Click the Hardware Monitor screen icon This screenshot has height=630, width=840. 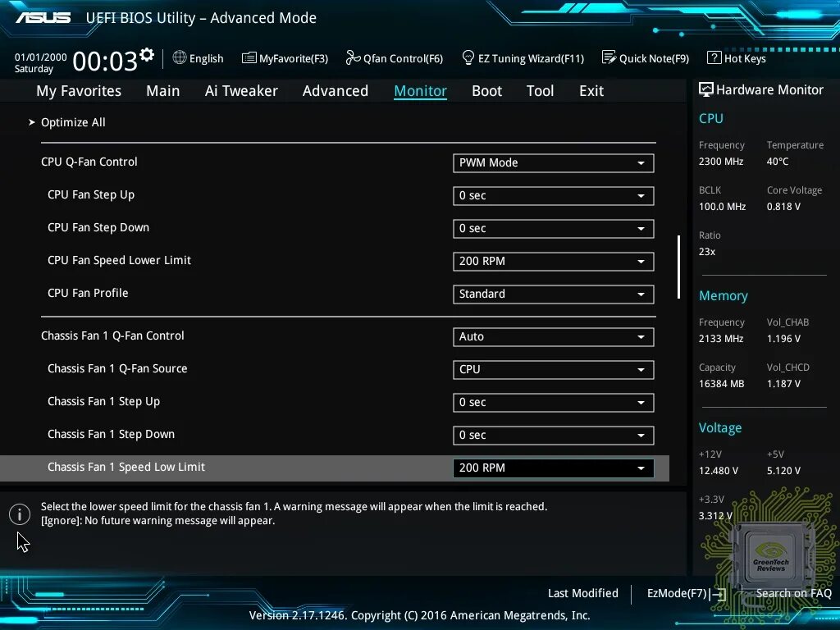click(x=706, y=89)
